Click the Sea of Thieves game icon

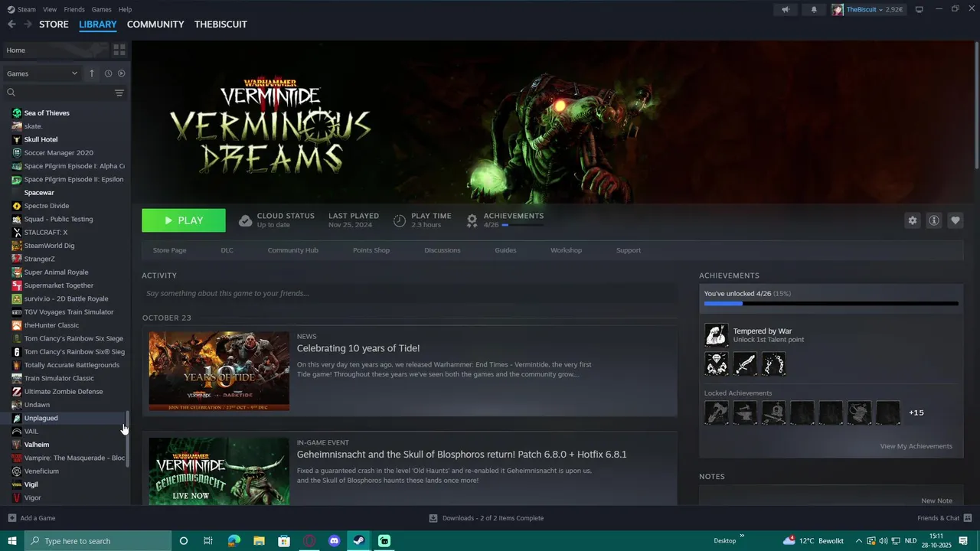coord(17,113)
